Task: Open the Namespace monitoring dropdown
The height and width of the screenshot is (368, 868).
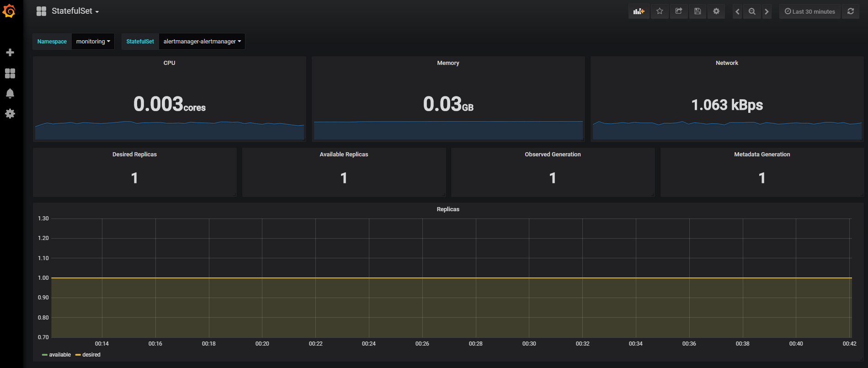Action: pos(93,41)
